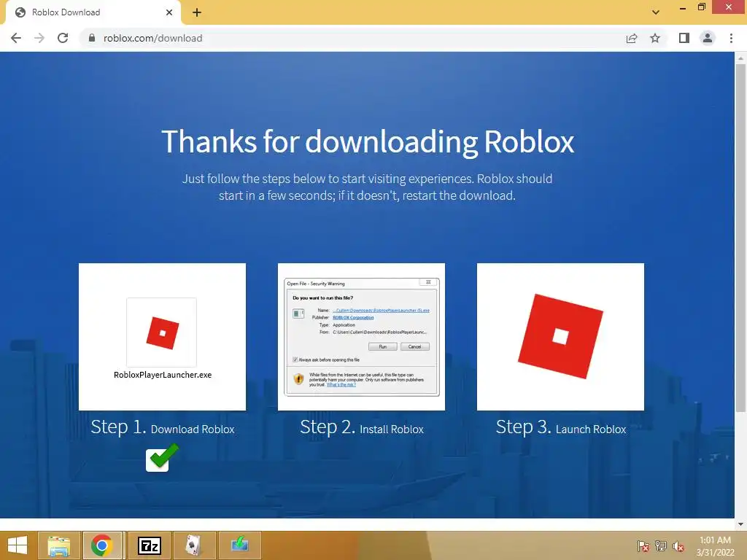The width and height of the screenshot is (747, 560).
Task: Click the Thanks for downloading Roblox heading
Action: point(368,141)
